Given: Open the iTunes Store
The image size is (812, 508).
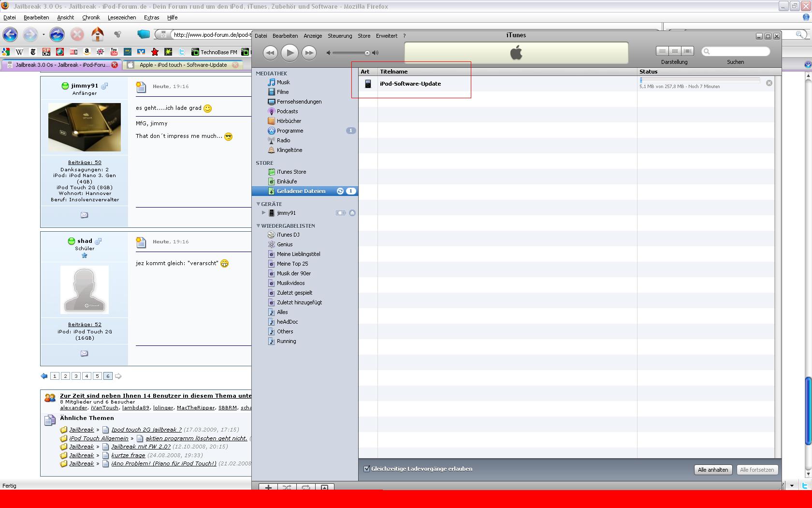Looking at the screenshot, I should point(291,172).
